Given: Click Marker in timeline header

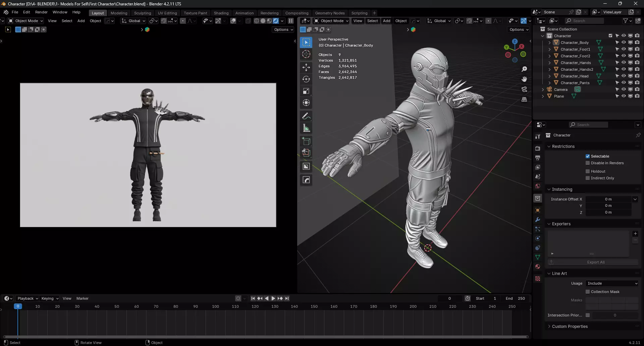Looking at the screenshot, I should pos(82,298).
